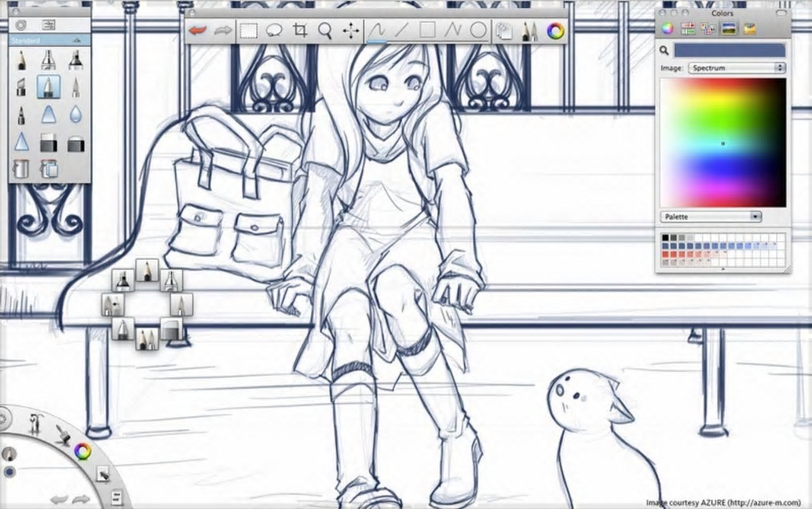Image resolution: width=812 pixels, height=509 pixels.
Task: Toggle the Brush palette from toolbar
Action: pyautogui.click(x=529, y=31)
